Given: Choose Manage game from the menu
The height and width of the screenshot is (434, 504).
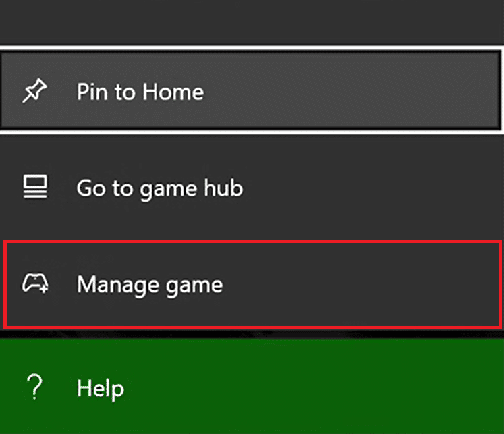Looking at the screenshot, I should point(253,284).
